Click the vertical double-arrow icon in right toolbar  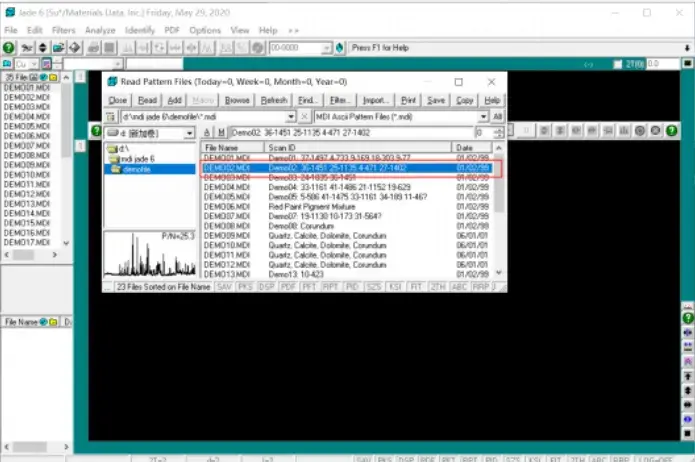[x=688, y=391]
